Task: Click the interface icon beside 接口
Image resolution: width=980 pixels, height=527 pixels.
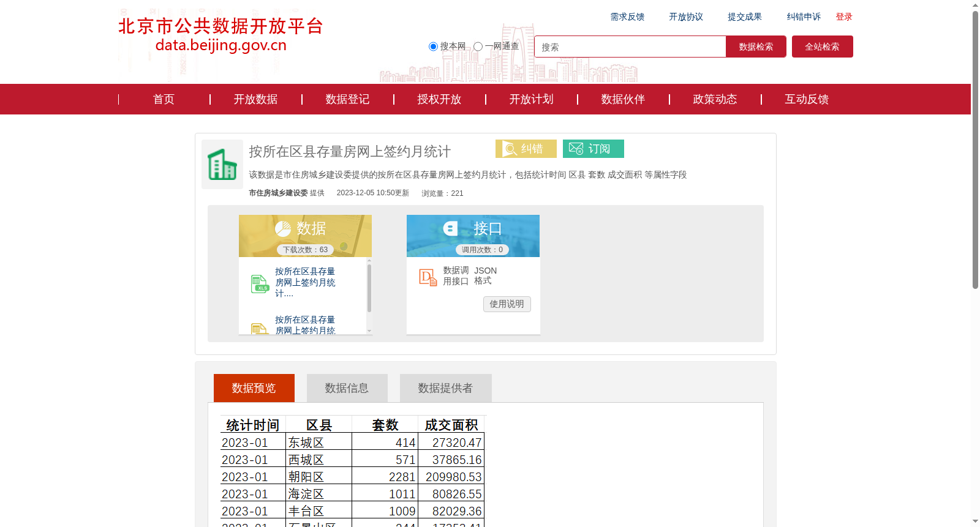Action: [x=451, y=228]
